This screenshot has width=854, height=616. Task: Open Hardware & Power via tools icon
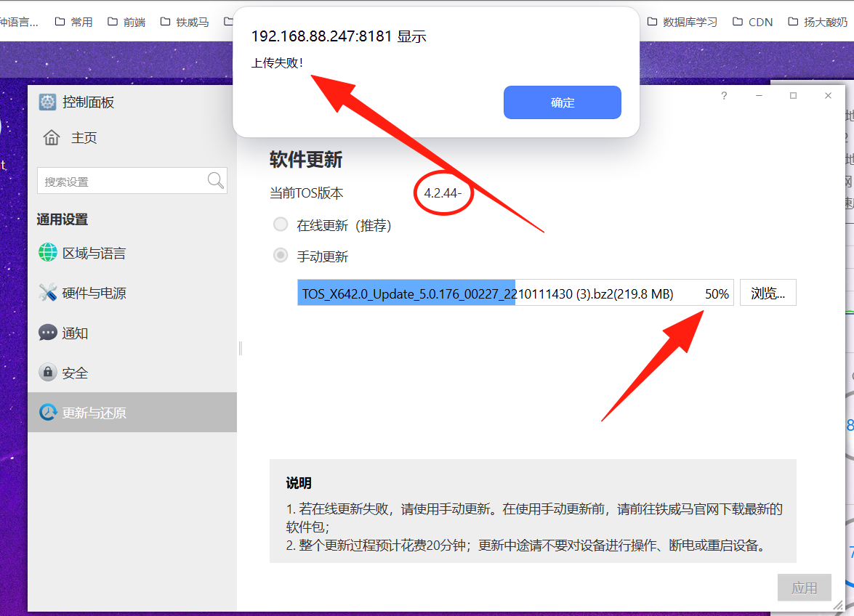tap(48, 293)
